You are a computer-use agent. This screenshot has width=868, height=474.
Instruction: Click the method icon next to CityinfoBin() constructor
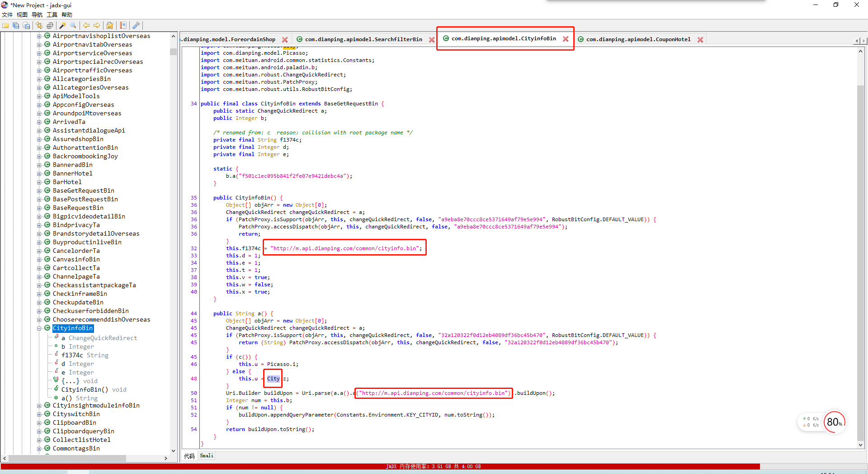tap(56, 389)
